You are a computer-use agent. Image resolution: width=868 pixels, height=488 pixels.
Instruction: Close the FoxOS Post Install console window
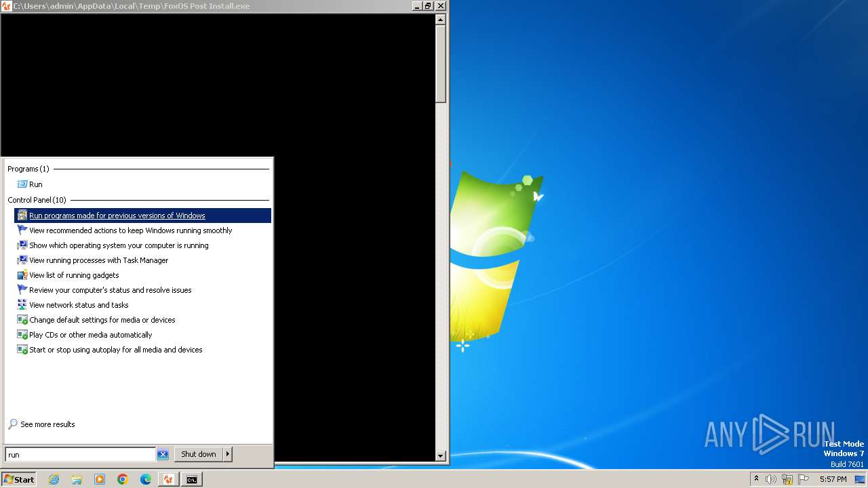tap(441, 6)
